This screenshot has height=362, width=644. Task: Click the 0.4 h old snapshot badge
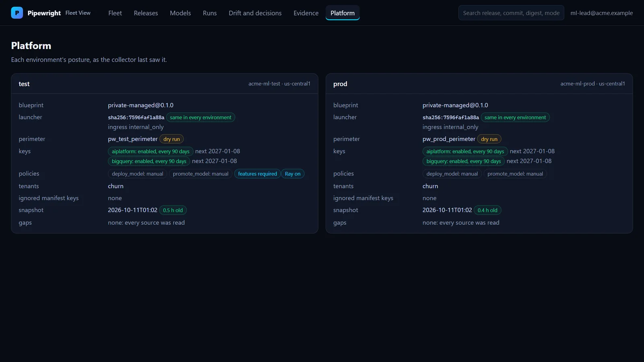coord(487,210)
